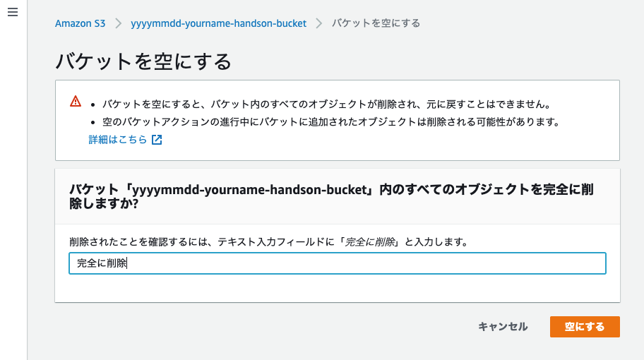Click the instruction text starting 削除されたことを確認するには

268,242
